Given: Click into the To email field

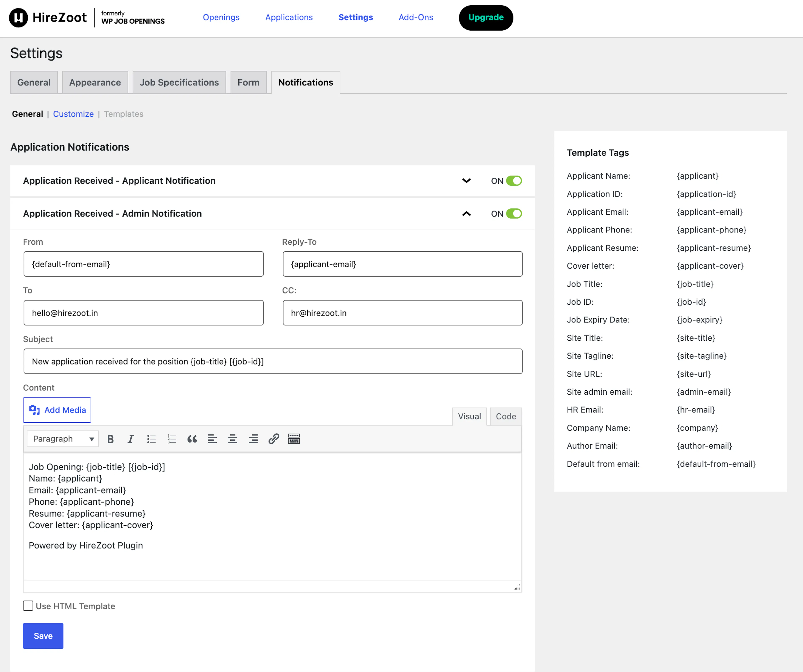Looking at the screenshot, I should (x=143, y=313).
